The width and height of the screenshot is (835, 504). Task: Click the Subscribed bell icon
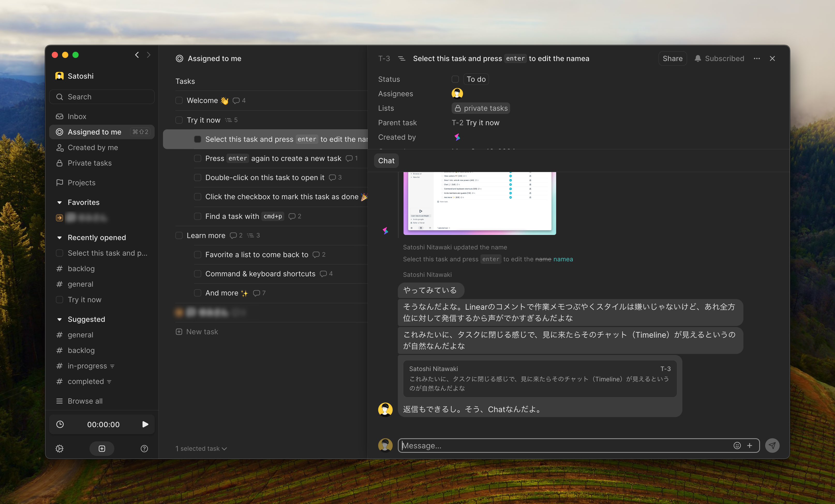[697, 59]
